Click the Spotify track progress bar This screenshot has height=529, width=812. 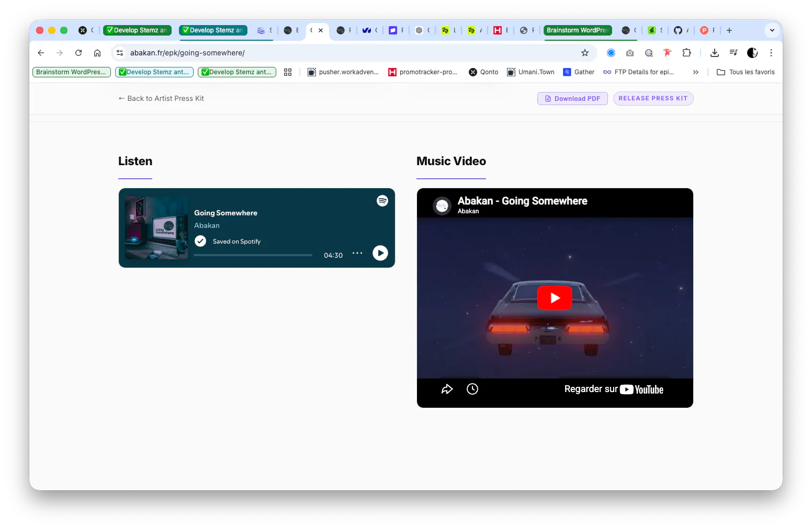click(253, 255)
